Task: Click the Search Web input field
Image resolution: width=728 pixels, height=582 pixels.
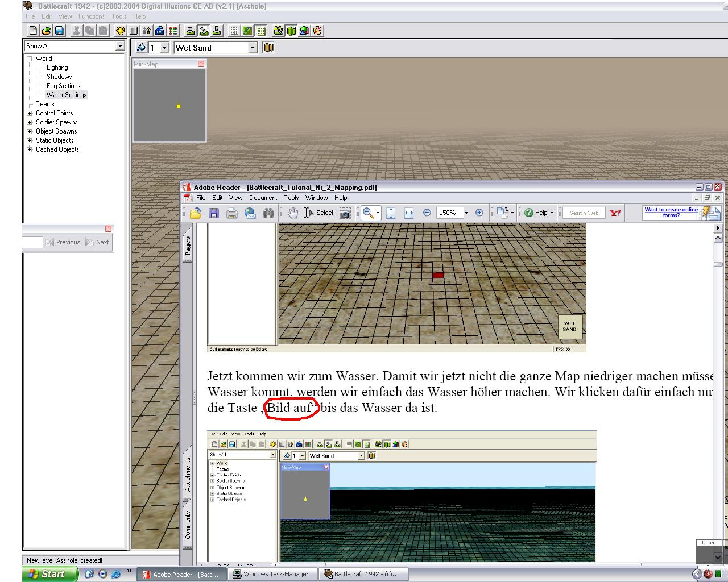Action: 584,213
